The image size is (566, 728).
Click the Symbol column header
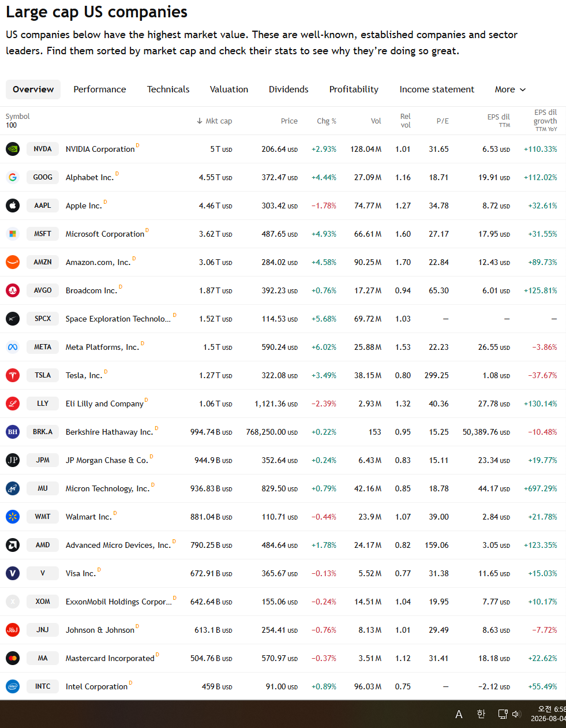pyautogui.click(x=17, y=117)
